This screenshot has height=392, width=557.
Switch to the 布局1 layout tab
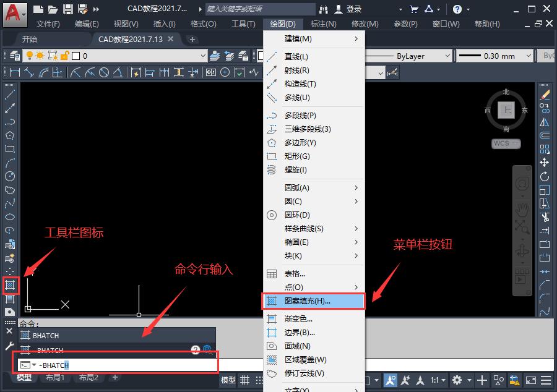click(x=56, y=377)
